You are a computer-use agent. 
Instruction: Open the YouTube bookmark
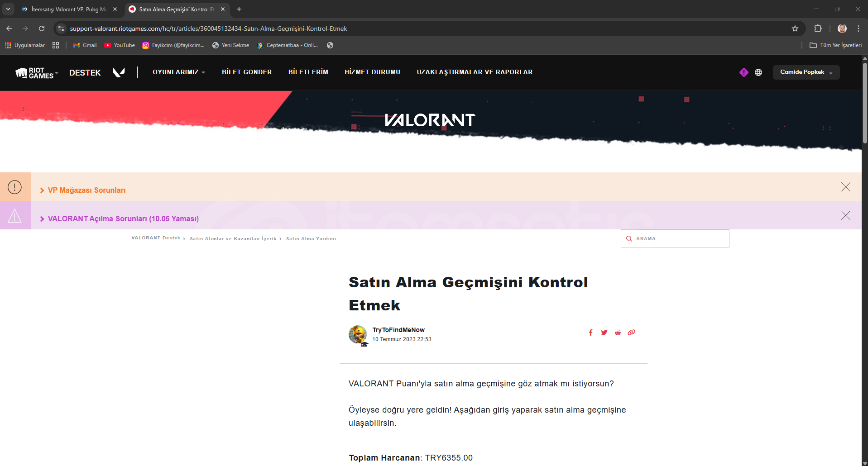point(120,45)
